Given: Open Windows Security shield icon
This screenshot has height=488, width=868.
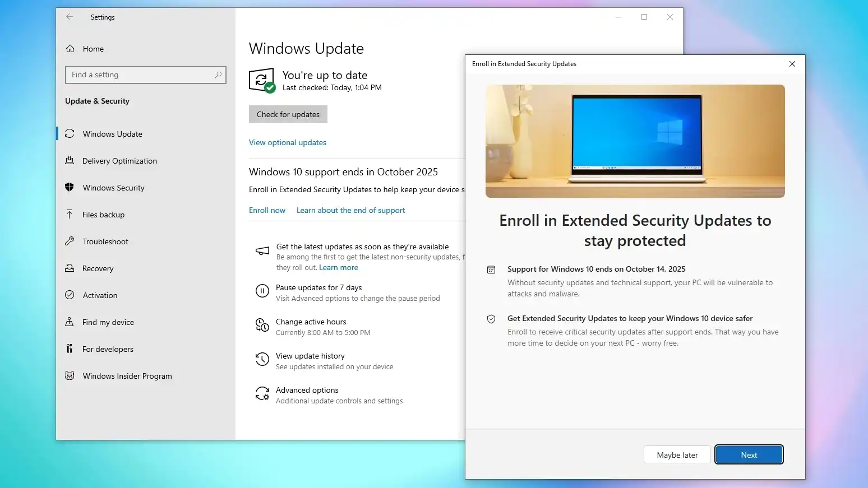Looking at the screenshot, I should [70, 188].
